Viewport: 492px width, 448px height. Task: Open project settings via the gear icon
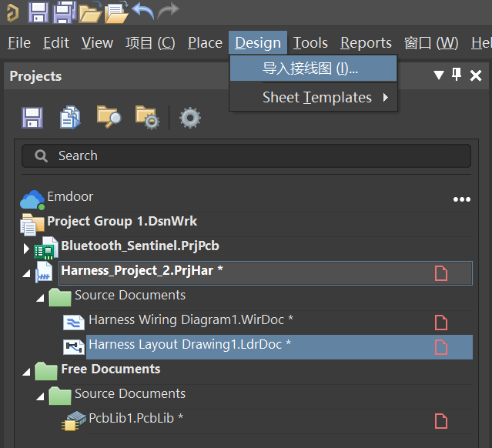tap(190, 118)
